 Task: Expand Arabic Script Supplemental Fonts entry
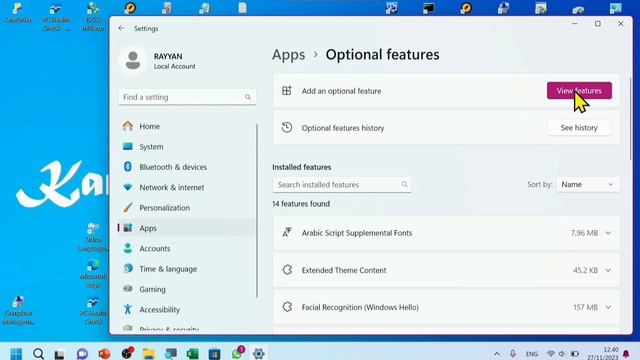608,233
